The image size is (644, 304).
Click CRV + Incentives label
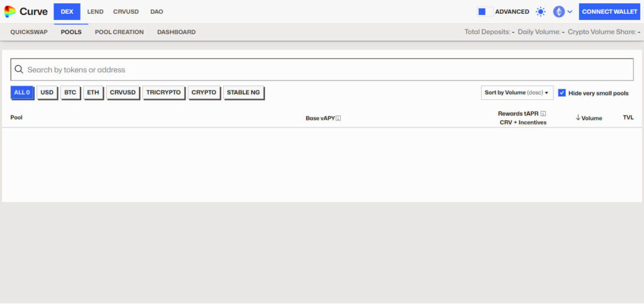523,122
